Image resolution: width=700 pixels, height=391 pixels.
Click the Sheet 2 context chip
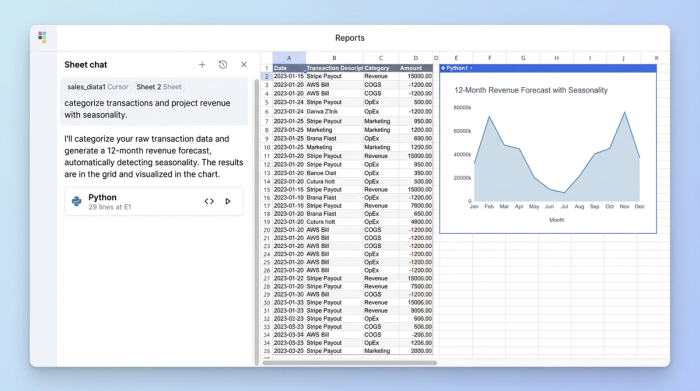[x=159, y=87]
